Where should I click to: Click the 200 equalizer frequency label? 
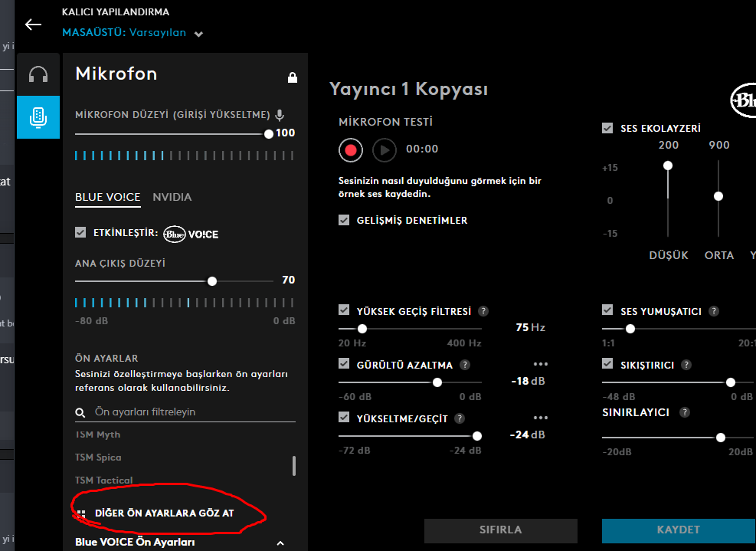pyautogui.click(x=668, y=145)
